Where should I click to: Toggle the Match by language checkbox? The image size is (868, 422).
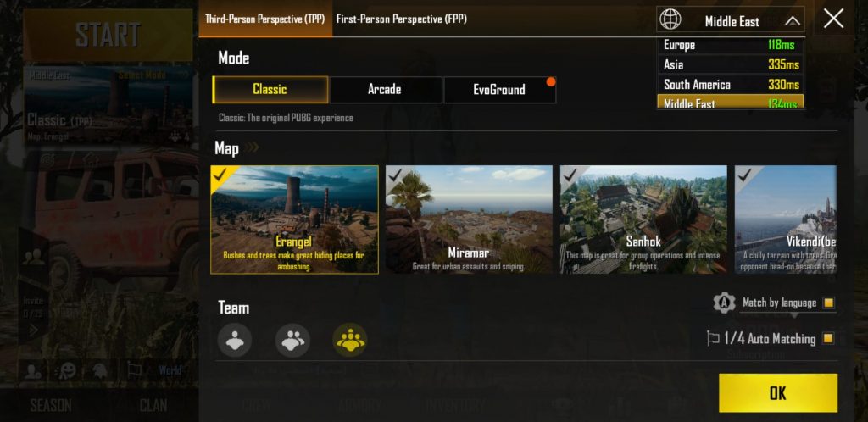pyautogui.click(x=828, y=303)
